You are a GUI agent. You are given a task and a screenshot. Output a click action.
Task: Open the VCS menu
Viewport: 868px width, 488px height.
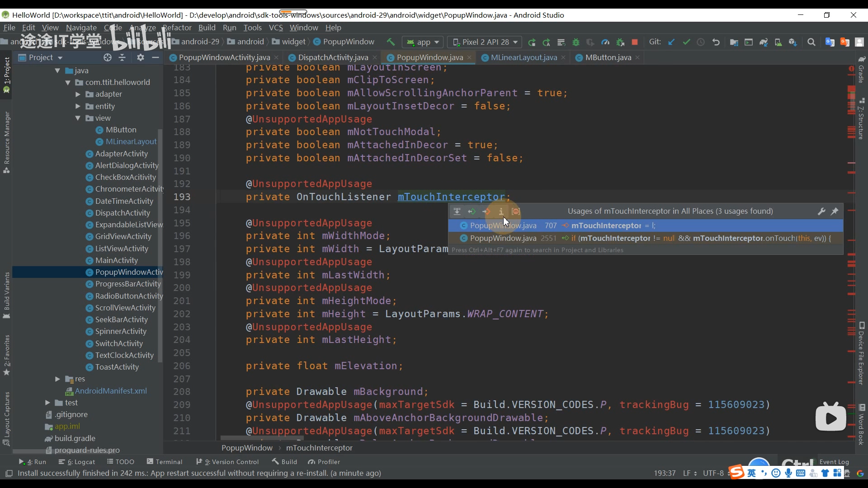276,28
